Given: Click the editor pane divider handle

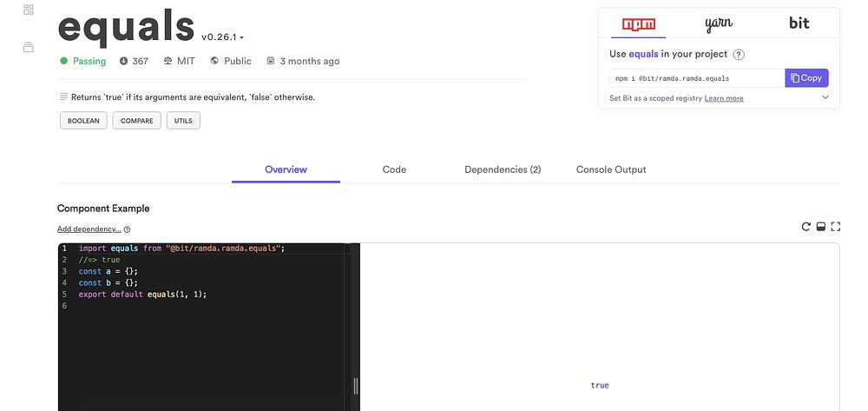Looking at the screenshot, I should pyautogui.click(x=355, y=386).
